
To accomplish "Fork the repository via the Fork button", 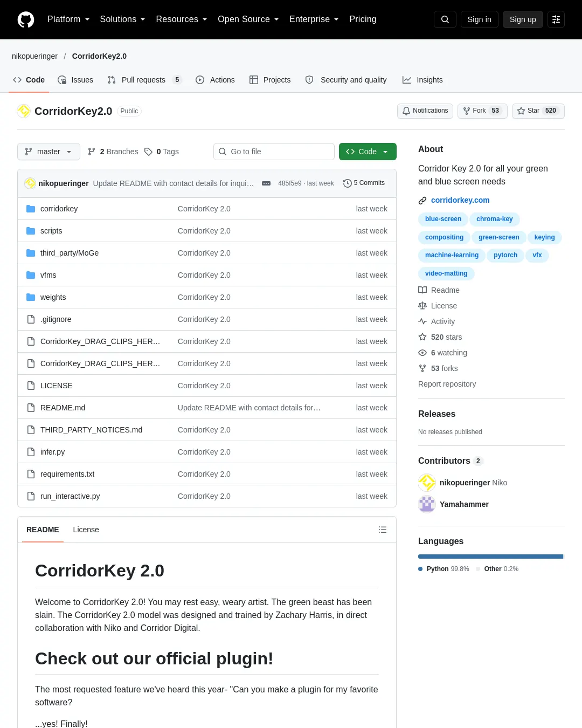I will tap(482, 111).
